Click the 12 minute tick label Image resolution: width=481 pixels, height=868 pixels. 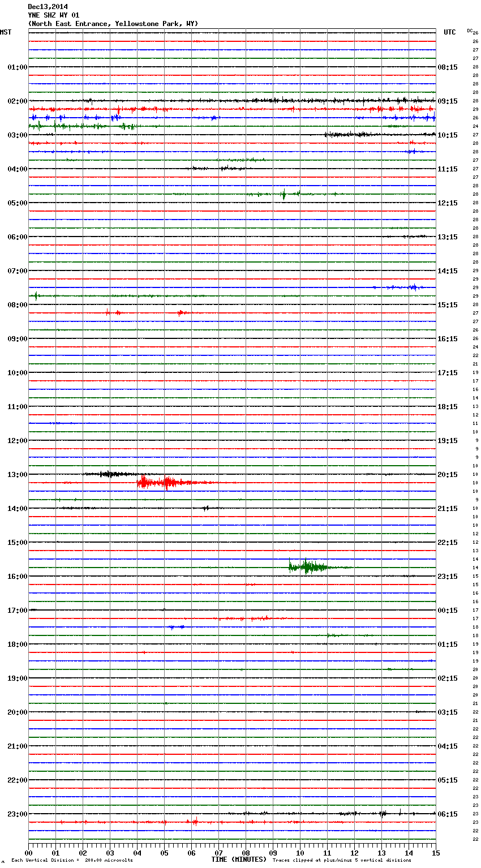(x=354, y=853)
